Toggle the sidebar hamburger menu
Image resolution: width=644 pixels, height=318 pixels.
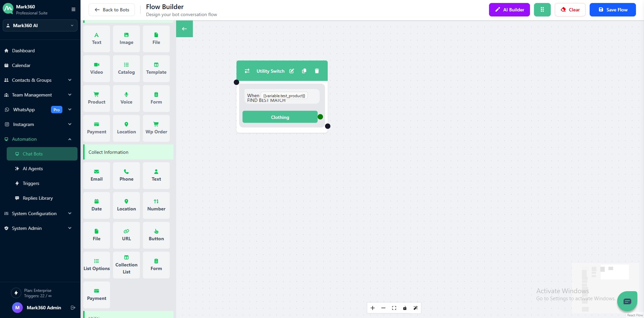coord(73,9)
